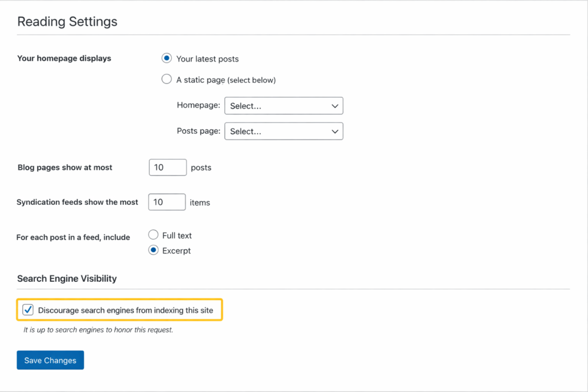The width and height of the screenshot is (588, 392).
Task: Click the 'Posts page:' field label
Action: [198, 131]
